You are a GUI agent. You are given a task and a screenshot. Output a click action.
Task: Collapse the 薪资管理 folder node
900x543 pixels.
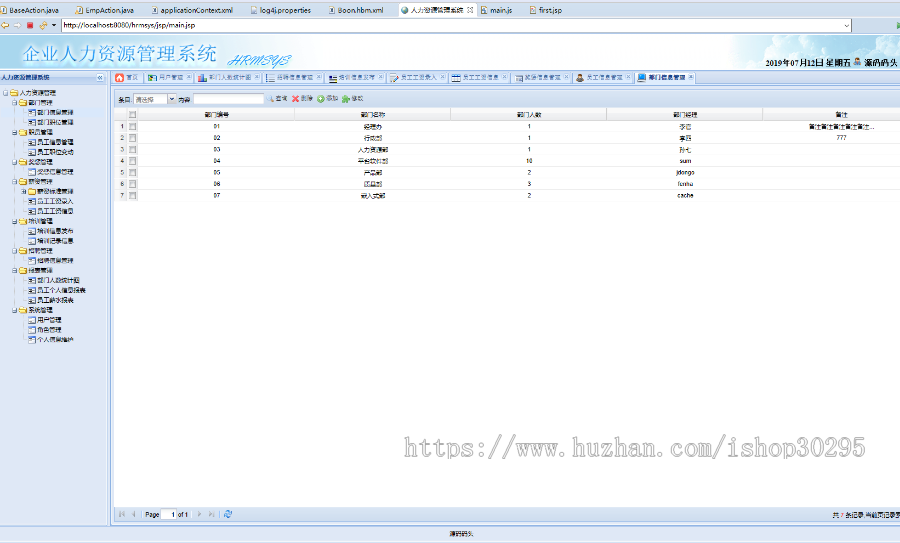tap(14, 181)
